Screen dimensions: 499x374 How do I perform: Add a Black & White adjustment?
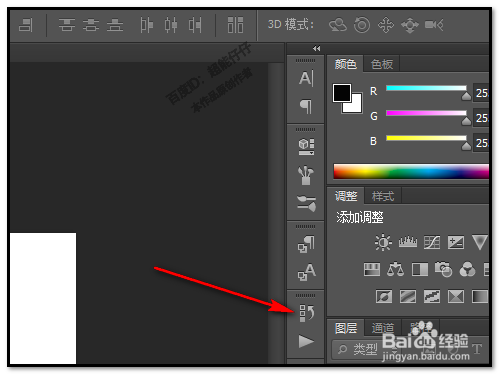point(420,270)
